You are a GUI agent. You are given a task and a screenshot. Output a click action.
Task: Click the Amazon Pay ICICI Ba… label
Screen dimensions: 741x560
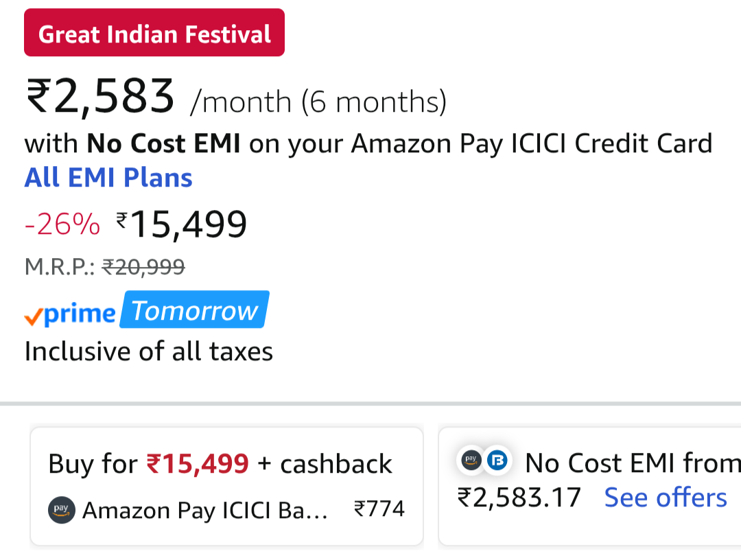(204, 511)
